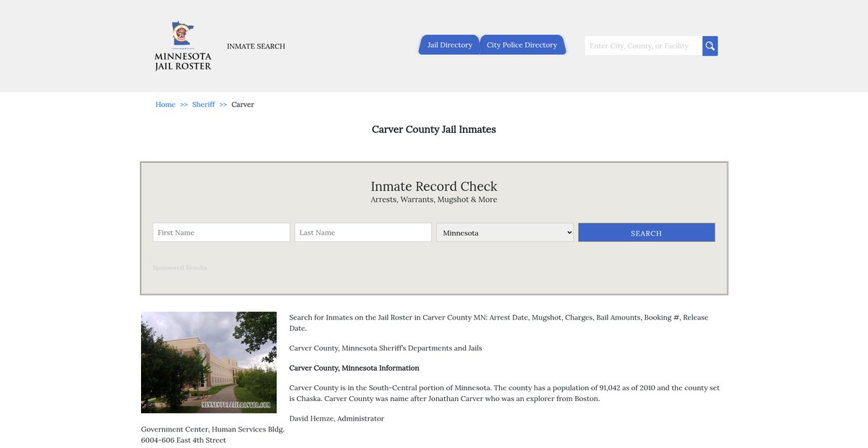Viewport: 868px width, 448px height.
Task: Click into the Last Name field
Action: pyautogui.click(x=362, y=233)
